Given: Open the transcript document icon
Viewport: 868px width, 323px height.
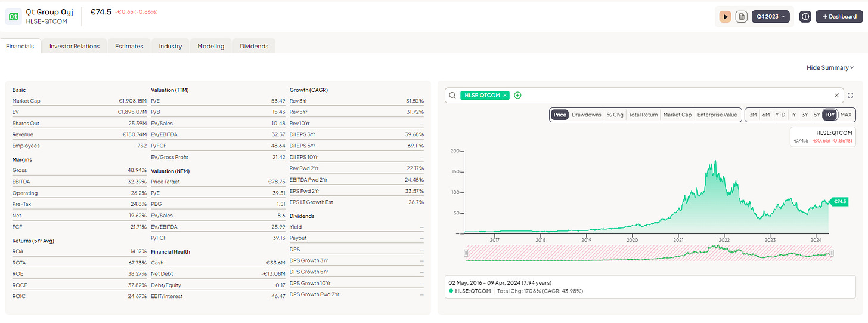Looking at the screenshot, I should pos(741,17).
